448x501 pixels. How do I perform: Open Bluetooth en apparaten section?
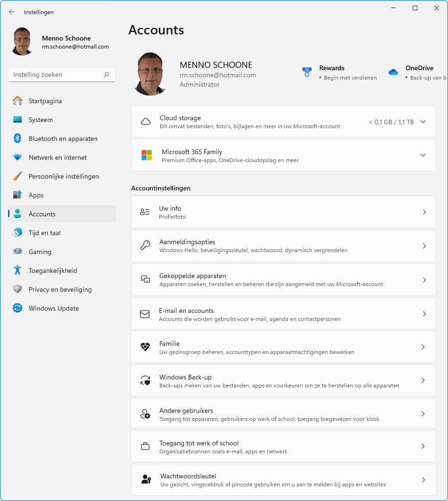tap(62, 139)
